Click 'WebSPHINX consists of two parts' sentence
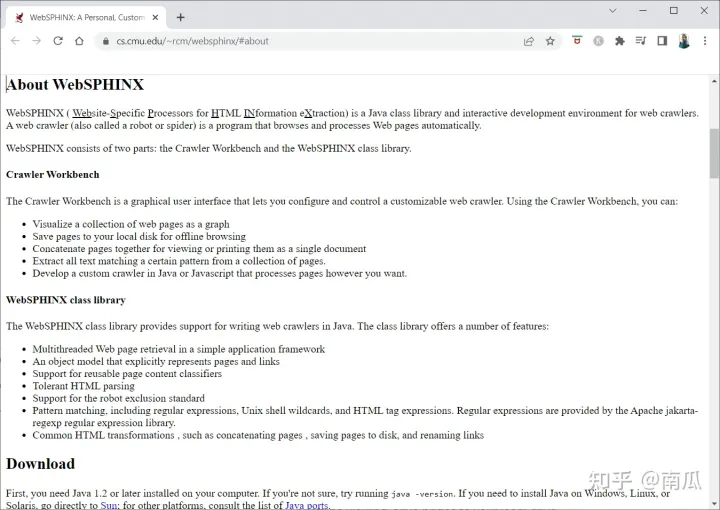This screenshot has height=510, width=720. click(x=208, y=148)
